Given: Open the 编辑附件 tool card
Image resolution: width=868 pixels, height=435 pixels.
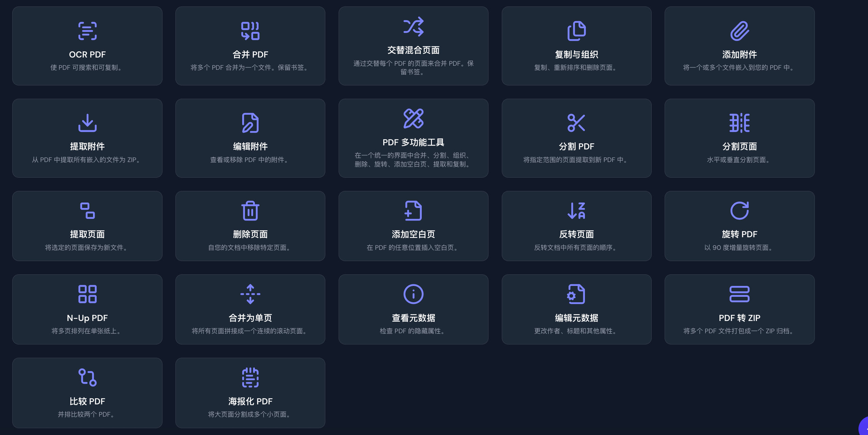Looking at the screenshot, I should (250, 138).
